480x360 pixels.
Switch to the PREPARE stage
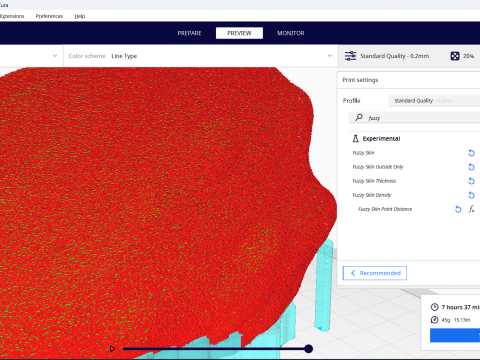click(x=189, y=33)
